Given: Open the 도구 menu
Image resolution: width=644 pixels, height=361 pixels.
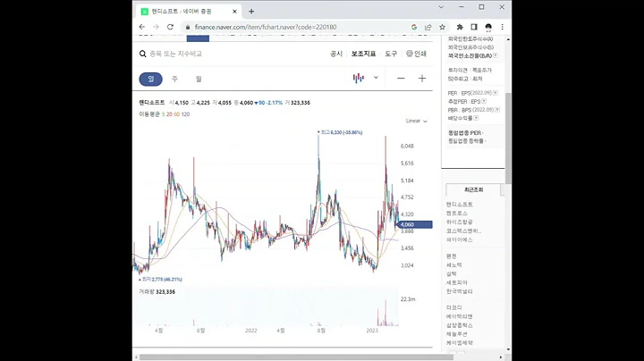Looking at the screenshot, I should click(391, 54).
